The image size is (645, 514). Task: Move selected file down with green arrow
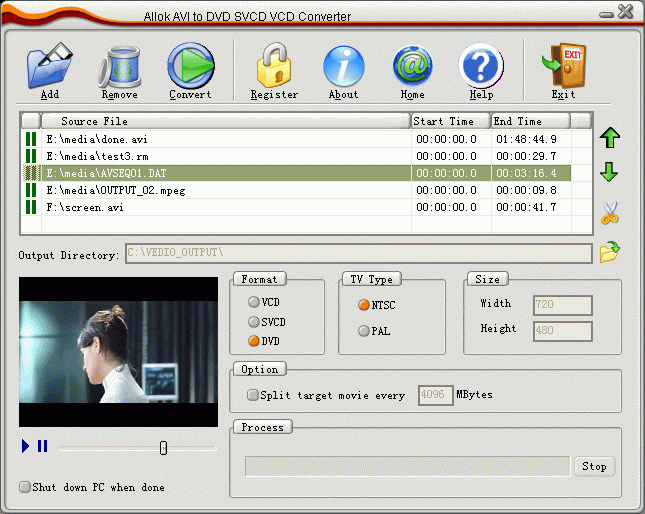(x=609, y=172)
